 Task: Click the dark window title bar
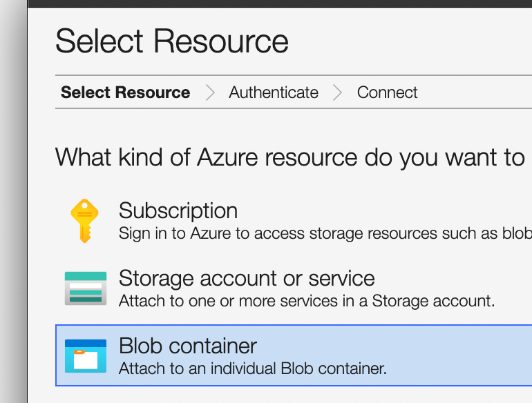click(276, 3)
